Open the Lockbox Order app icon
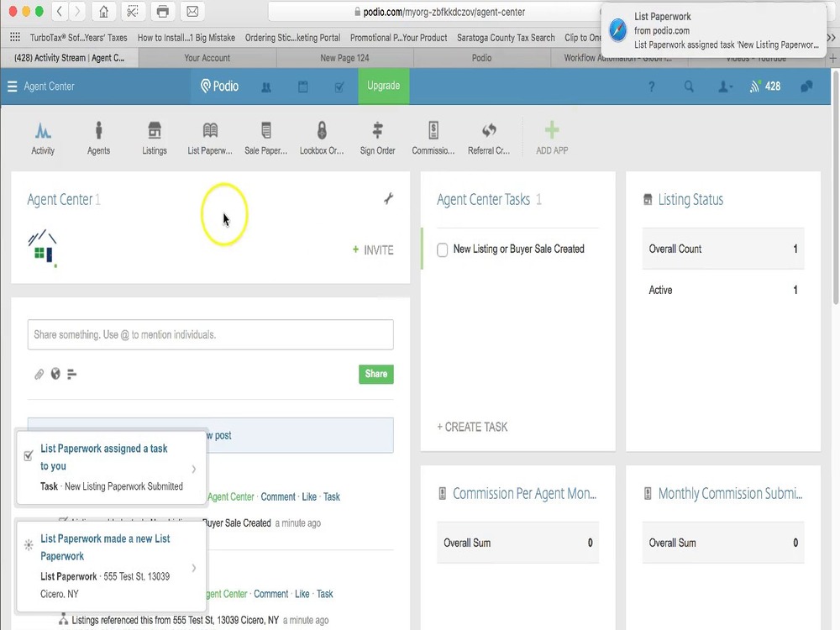This screenshot has height=630, width=840. point(322,139)
